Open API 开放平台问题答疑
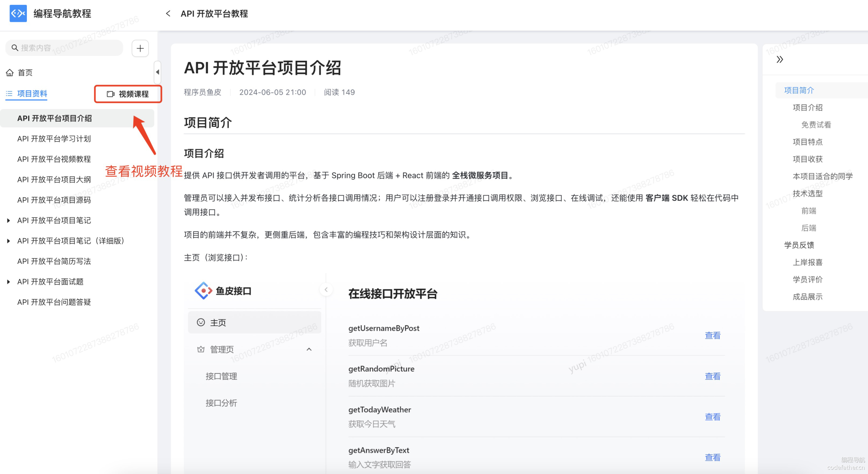Screen dimensions: 868x474 click(x=54, y=302)
